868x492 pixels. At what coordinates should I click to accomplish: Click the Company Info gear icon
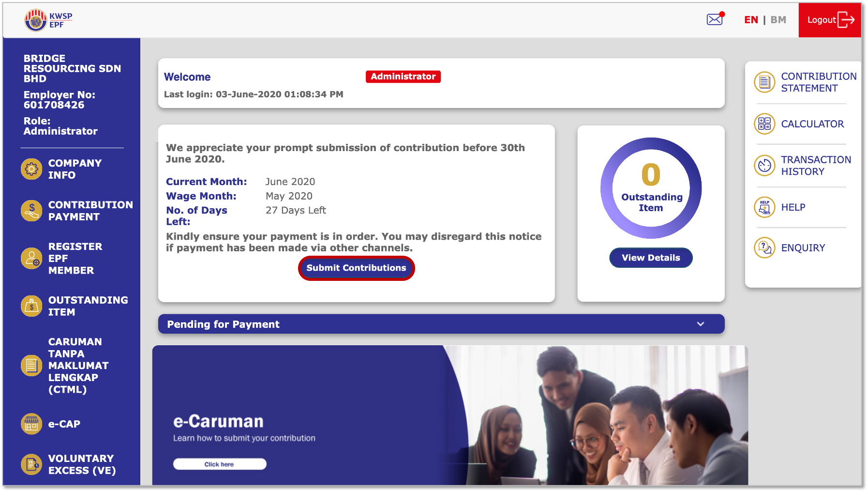31,169
